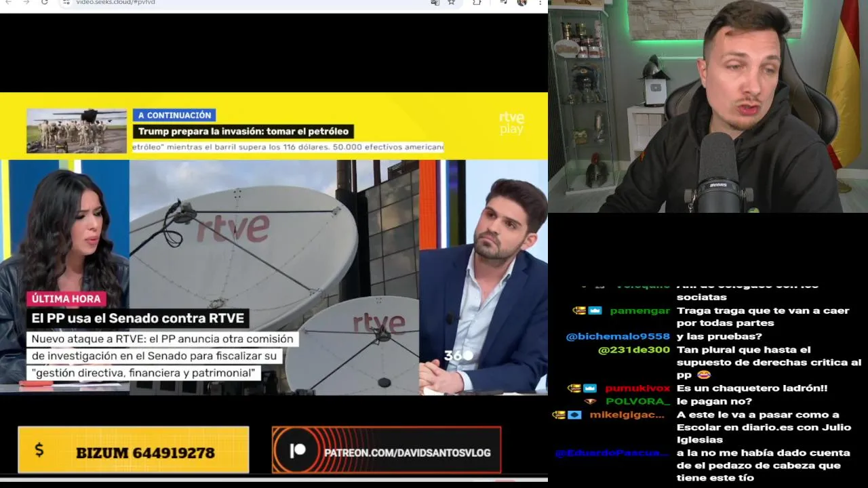
Task: Click the rtve play logo on yellow banner
Action: [511, 123]
